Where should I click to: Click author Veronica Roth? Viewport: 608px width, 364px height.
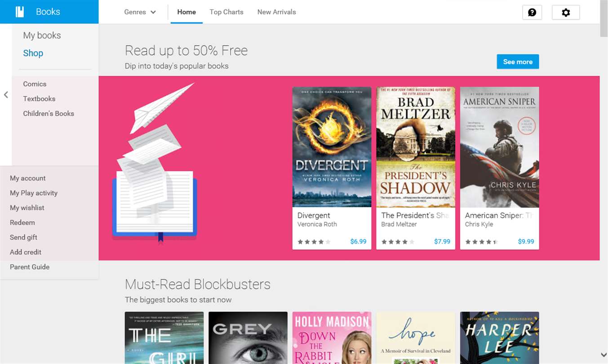[x=317, y=224]
